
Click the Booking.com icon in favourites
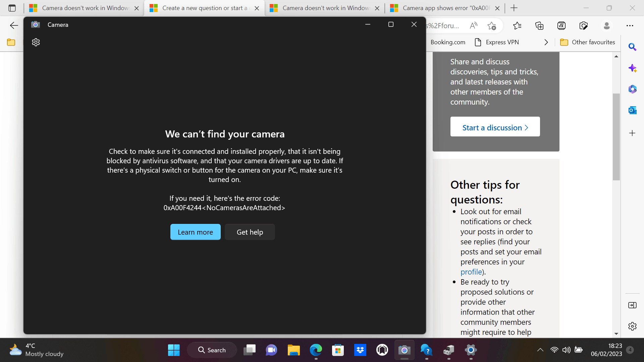[448, 42]
